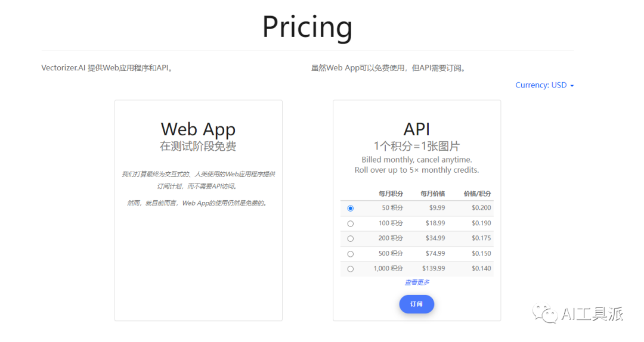
Task: Click the Web App card title
Action: click(x=198, y=129)
